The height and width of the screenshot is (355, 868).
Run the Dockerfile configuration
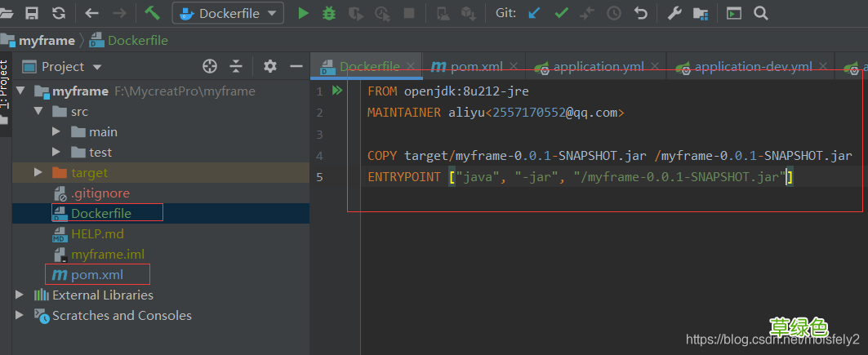click(303, 13)
